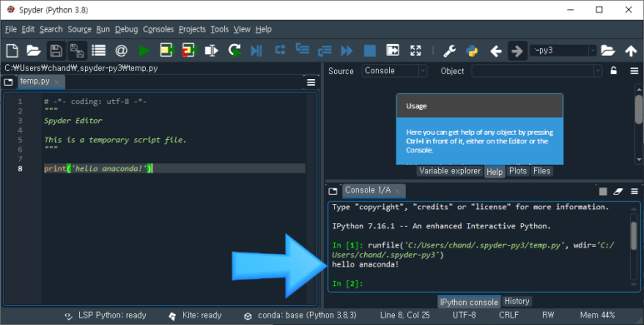The image size is (644, 325).
Task: Toggle the Help pane lock icon
Action: tap(613, 71)
